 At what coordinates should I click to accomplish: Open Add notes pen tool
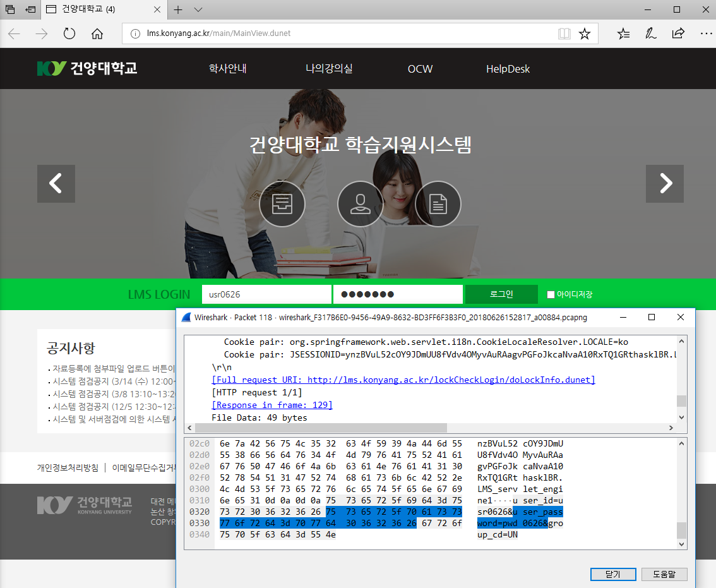651,33
